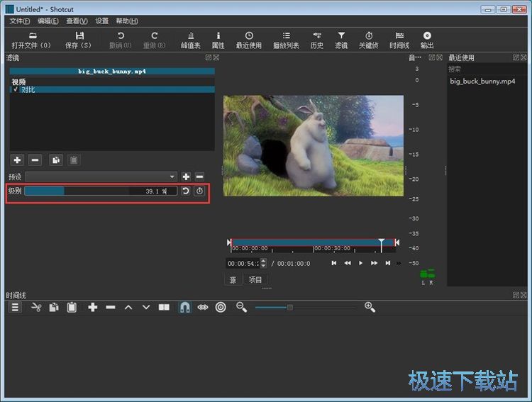Click current timecode field

(x=243, y=264)
